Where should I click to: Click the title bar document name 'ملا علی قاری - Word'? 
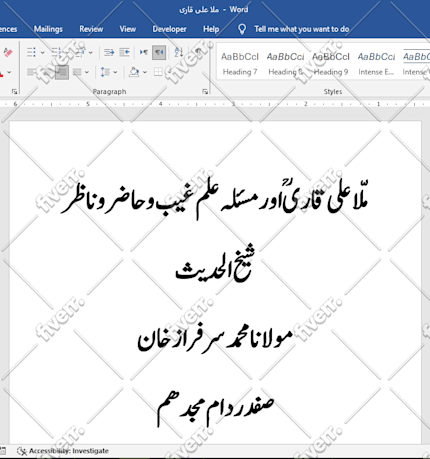(x=214, y=10)
